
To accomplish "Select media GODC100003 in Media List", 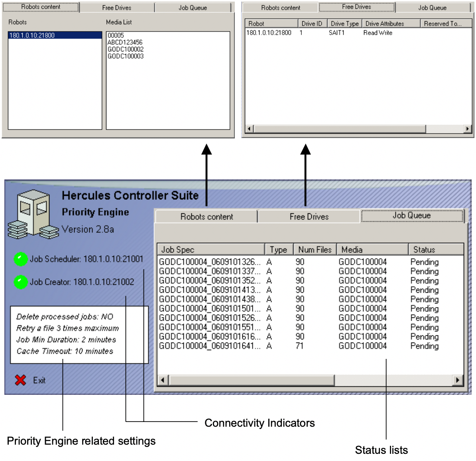I will tap(125, 56).
